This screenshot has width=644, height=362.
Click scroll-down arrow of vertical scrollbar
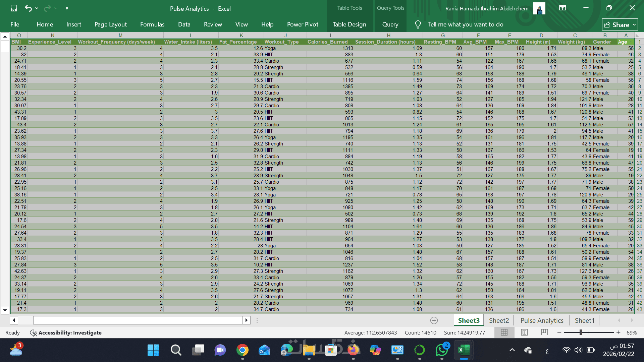coord(5,310)
